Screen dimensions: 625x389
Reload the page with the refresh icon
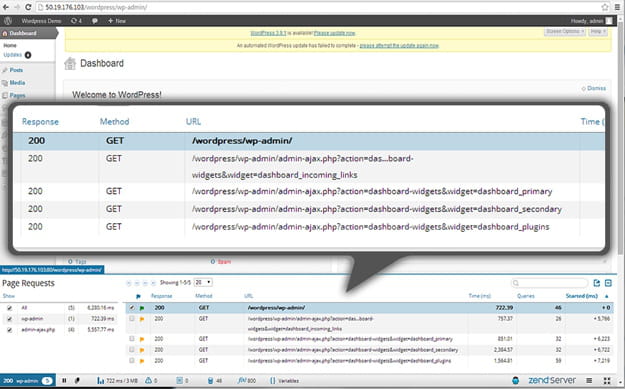point(28,7)
